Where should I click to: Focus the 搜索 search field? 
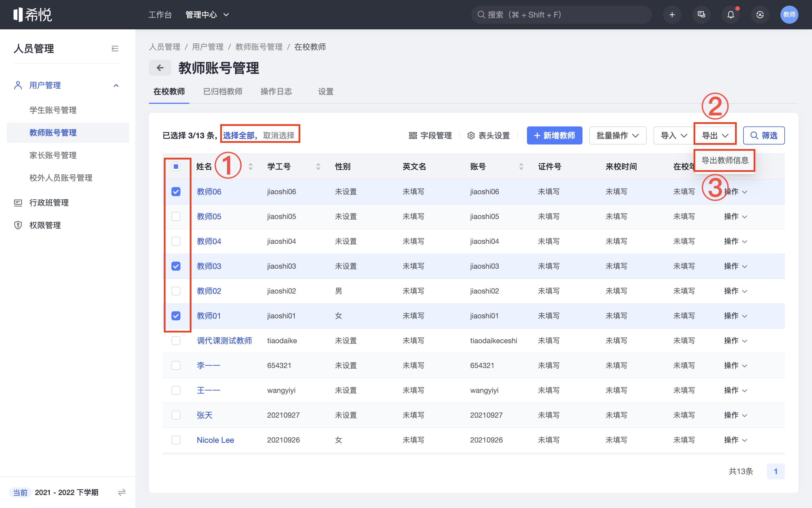pyautogui.click(x=561, y=15)
